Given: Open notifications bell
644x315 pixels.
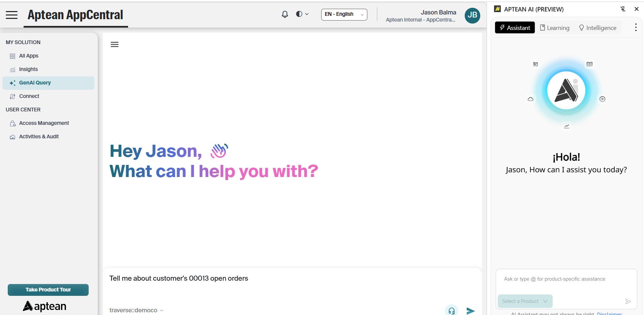Looking at the screenshot, I should (x=285, y=14).
